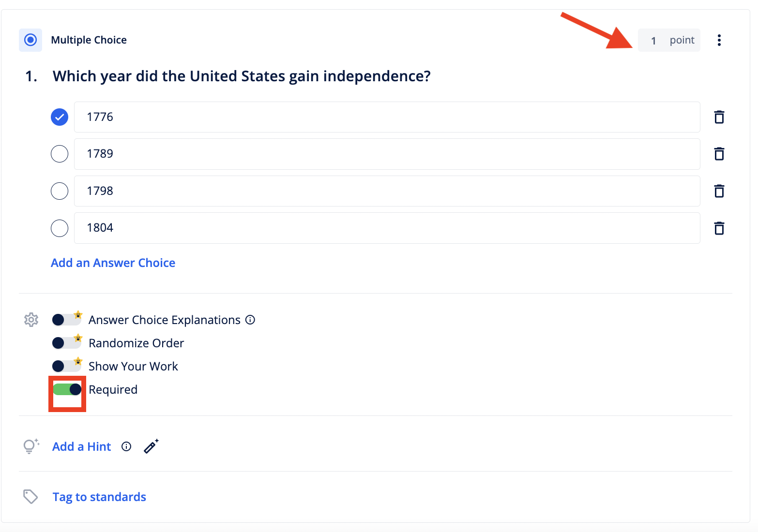
Task: Click the lightbulb hint icon
Action: click(x=30, y=446)
